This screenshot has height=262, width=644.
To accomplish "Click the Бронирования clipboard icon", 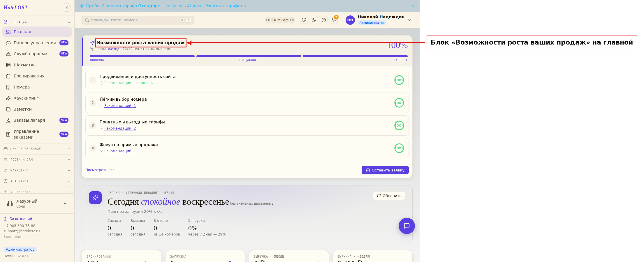I will coord(8,76).
